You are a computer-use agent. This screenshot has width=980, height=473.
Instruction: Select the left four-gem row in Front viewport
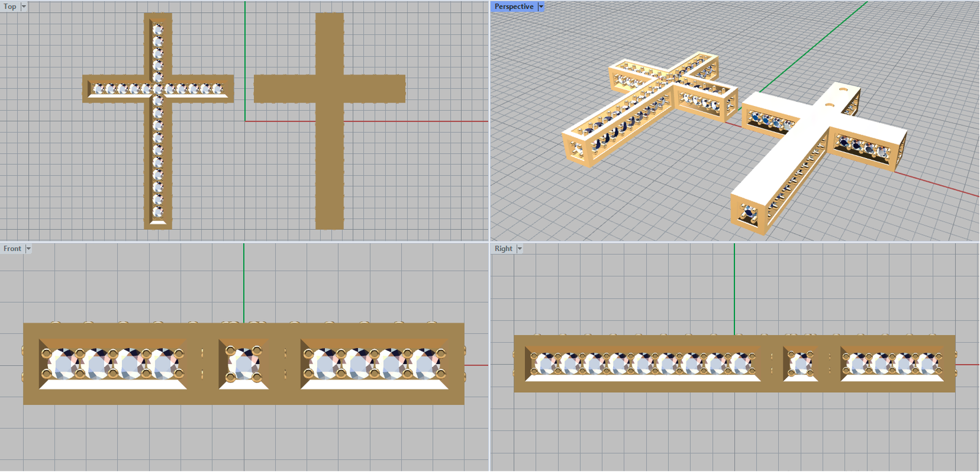click(x=113, y=364)
